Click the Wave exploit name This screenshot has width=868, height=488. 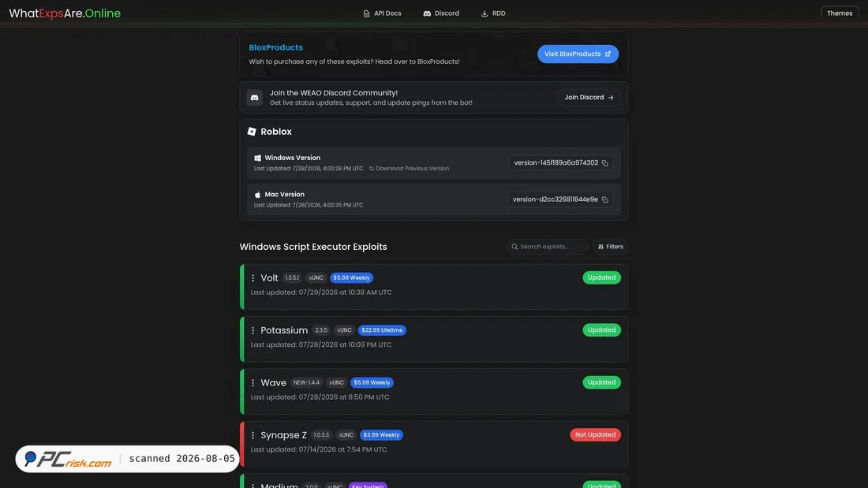pyautogui.click(x=274, y=383)
